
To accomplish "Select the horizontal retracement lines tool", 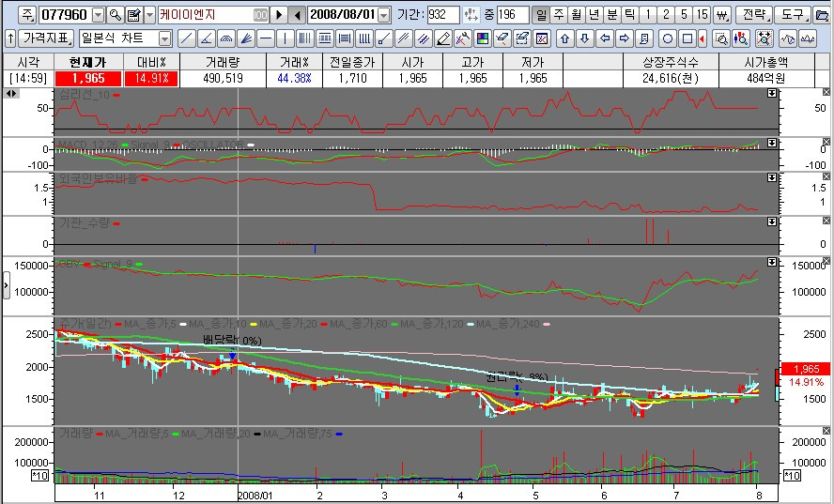I will 345,38.
